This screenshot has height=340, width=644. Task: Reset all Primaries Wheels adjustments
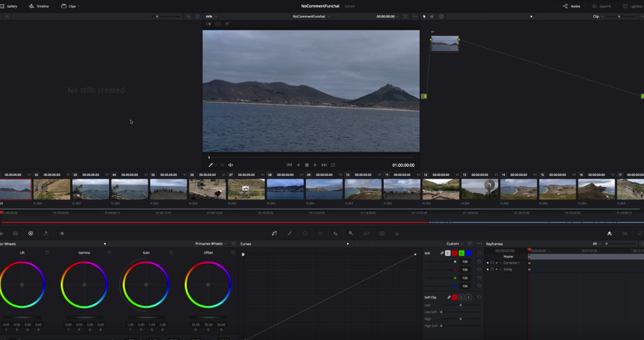pyautogui.click(x=234, y=244)
